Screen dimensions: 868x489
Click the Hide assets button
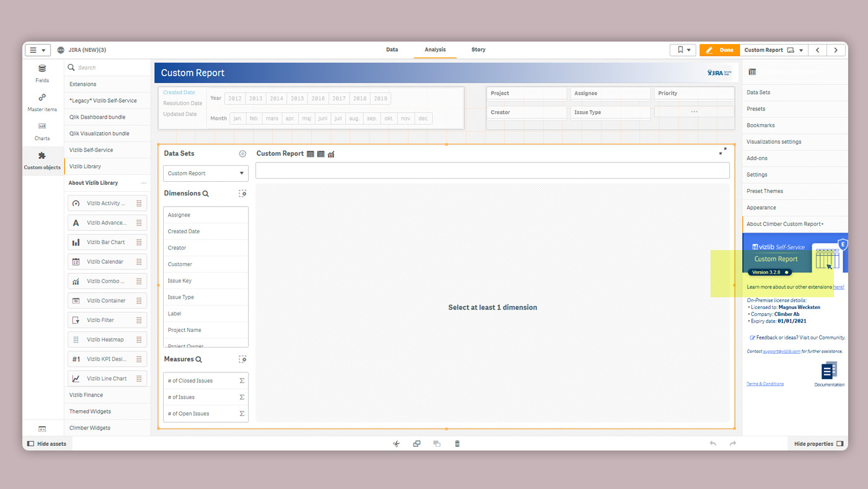[x=46, y=444]
